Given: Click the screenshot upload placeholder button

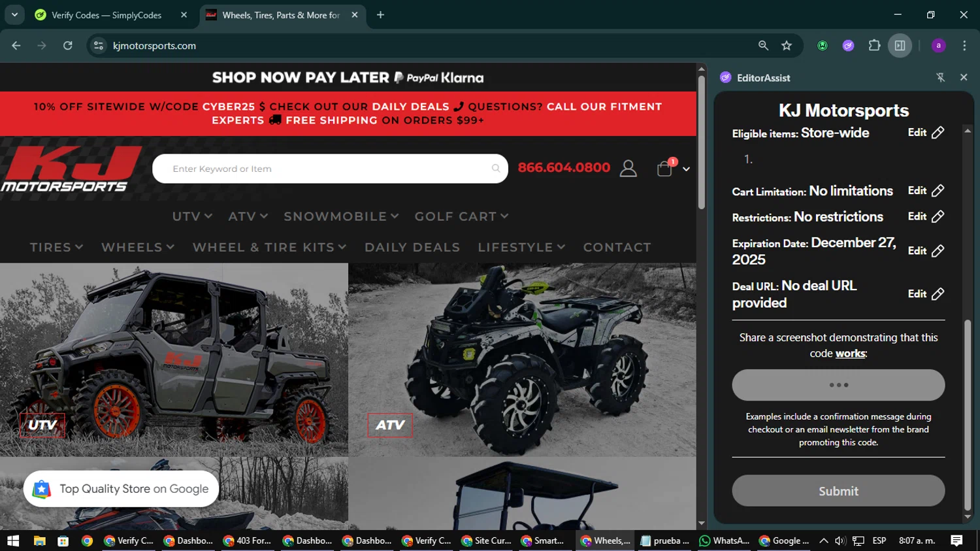Looking at the screenshot, I should 838,385.
